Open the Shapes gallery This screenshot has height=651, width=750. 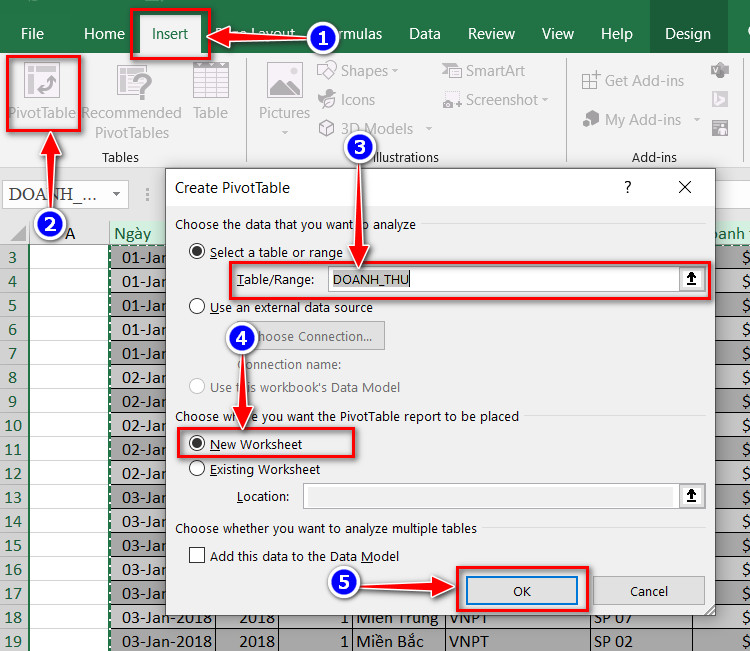click(x=357, y=71)
